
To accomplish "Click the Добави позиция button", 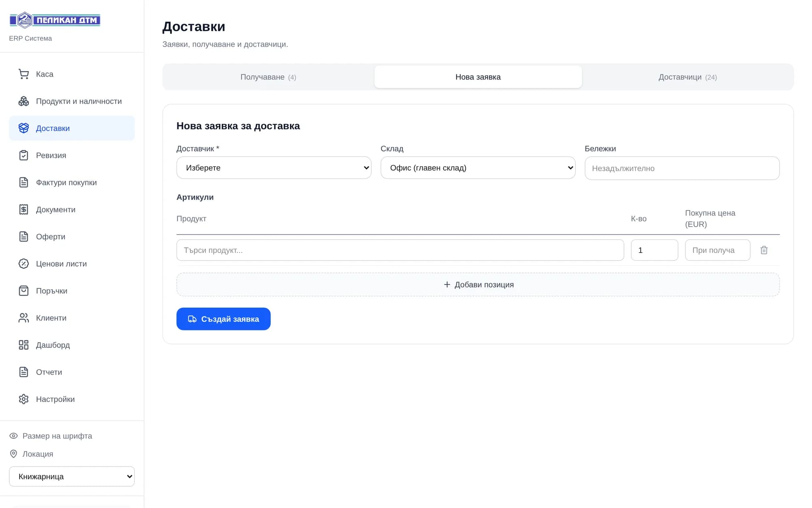I will 478,284.
